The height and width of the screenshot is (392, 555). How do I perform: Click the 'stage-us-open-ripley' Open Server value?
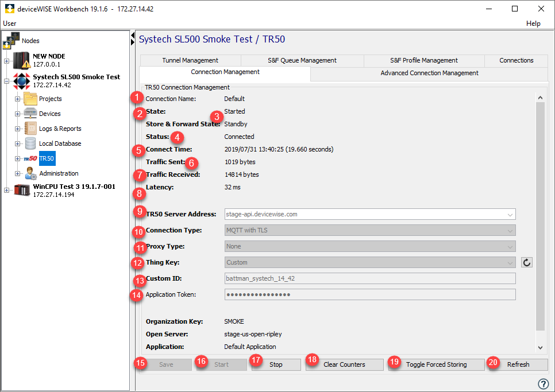(253, 334)
